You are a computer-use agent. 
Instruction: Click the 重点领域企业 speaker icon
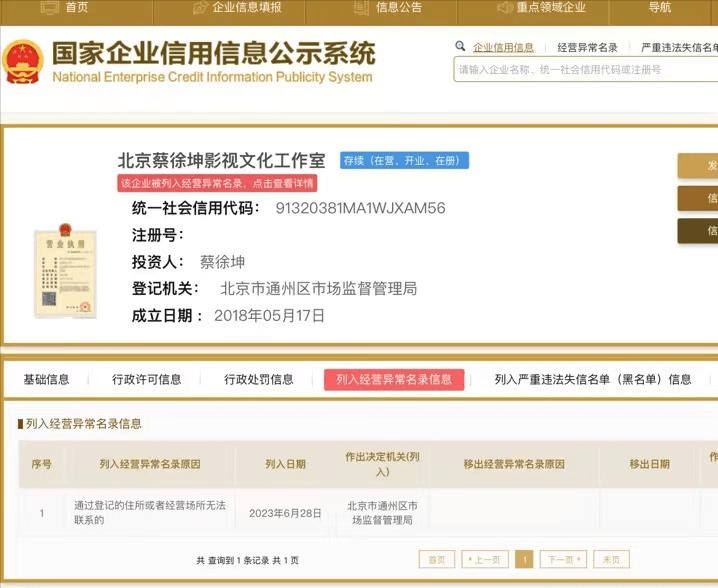tap(505, 7)
